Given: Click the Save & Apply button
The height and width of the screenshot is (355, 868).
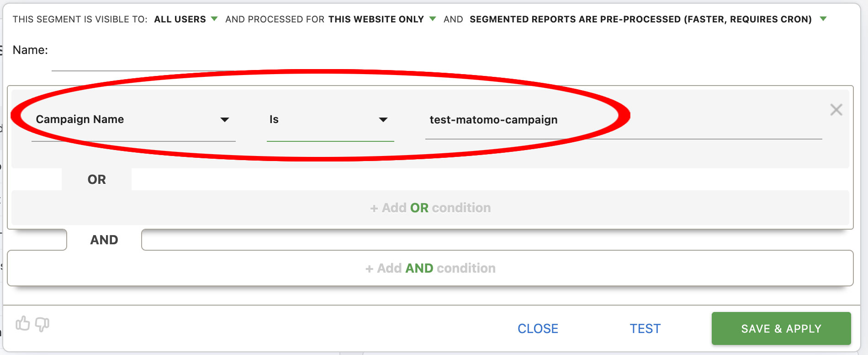Looking at the screenshot, I should (781, 328).
